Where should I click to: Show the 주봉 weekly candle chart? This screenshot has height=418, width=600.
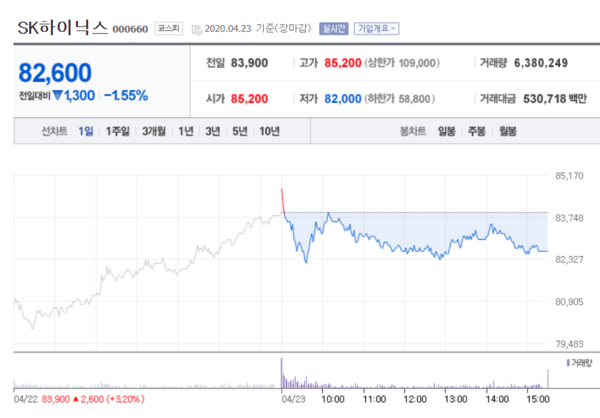coord(477,131)
